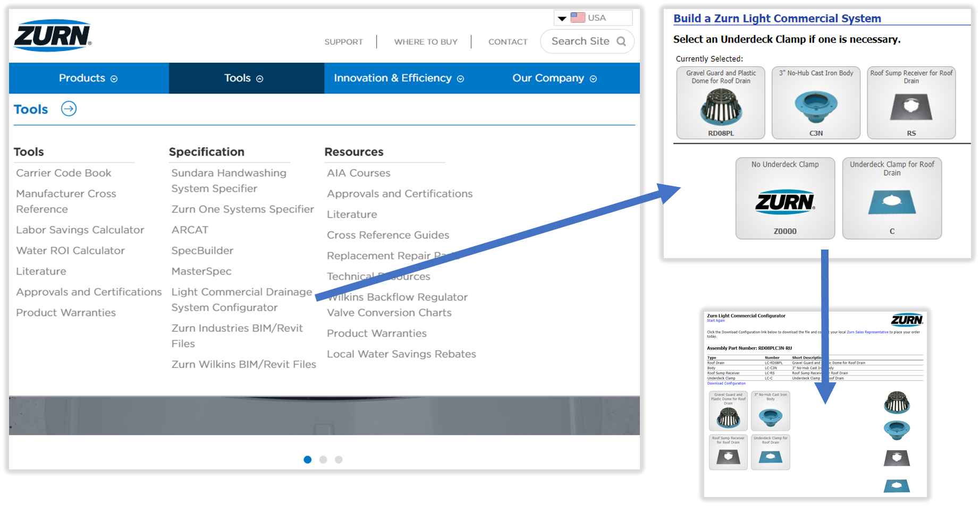This screenshot has width=980, height=506.
Task: Click the Underdeck Clamp summary card
Action: [x=771, y=452]
